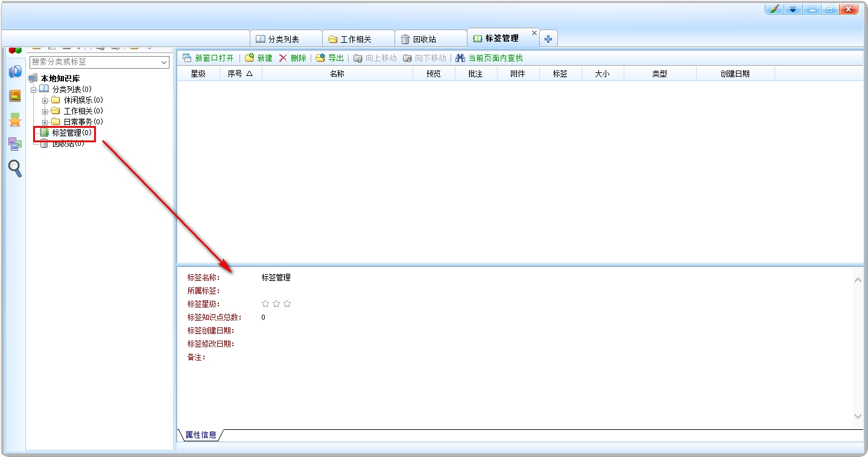The height and width of the screenshot is (457, 868).
Task: Click 新窗口打开 in the toolbar
Action: coord(209,58)
